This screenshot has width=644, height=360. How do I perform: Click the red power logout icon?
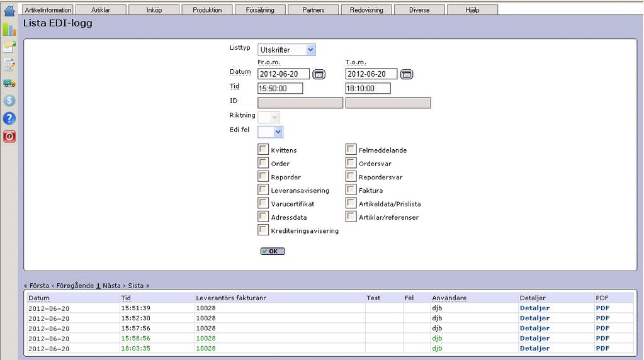[9, 137]
